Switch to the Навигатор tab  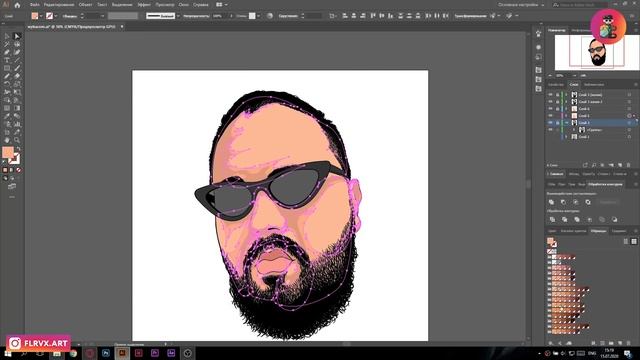click(557, 30)
